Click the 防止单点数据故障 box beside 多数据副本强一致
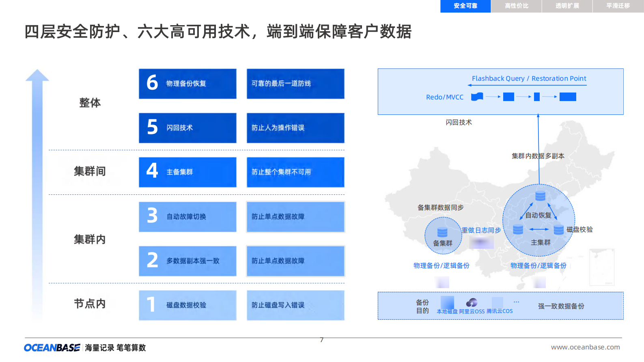The width and height of the screenshot is (644, 362). click(295, 261)
